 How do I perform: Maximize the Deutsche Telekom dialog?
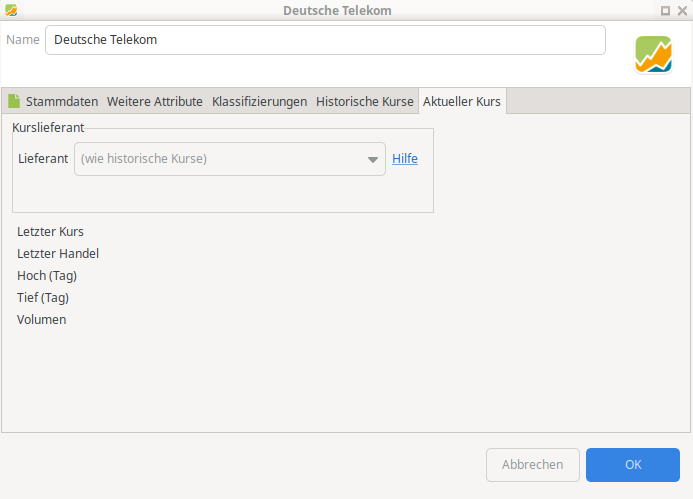pyautogui.click(x=665, y=11)
